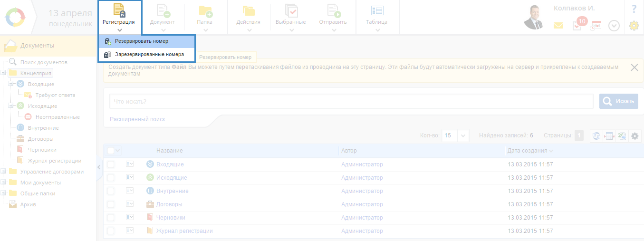Tick the checkbox beside Договоры row

click(x=111, y=204)
